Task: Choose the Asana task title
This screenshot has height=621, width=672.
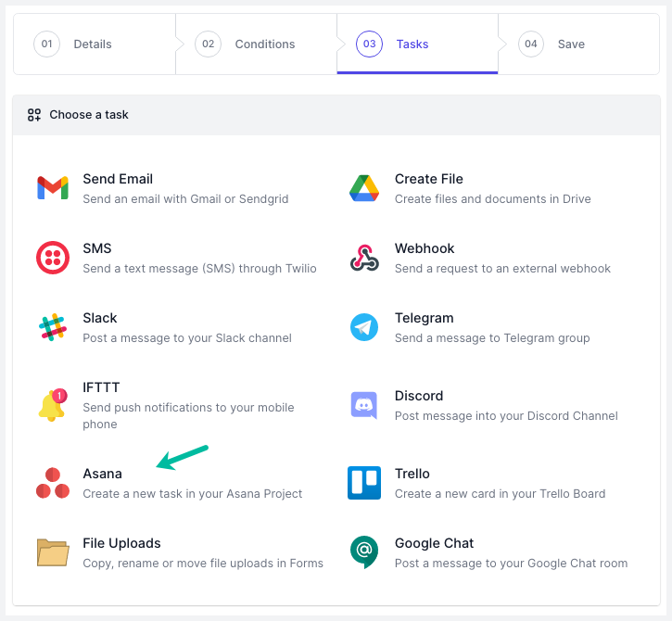Action: 102,474
